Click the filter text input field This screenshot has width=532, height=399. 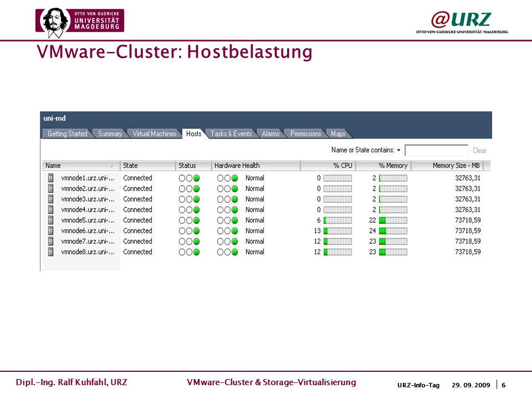[x=436, y=150]
